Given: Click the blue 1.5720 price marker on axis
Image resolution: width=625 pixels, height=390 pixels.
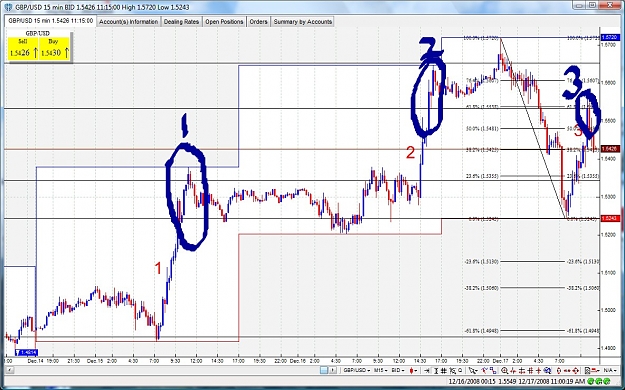Looking at the screenshot, I should pos(610,37).
